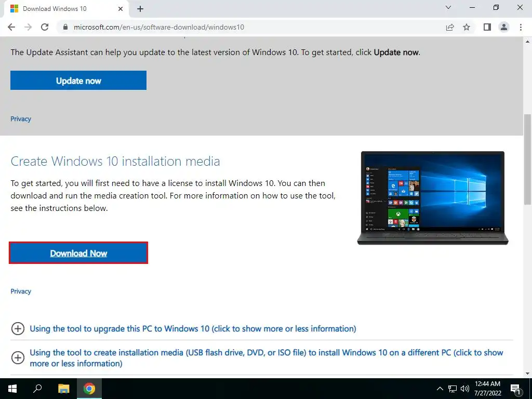The width and height of the screenshot is (532, 399).
Task: Click the scrollbar down arrow
Action: [527, 374]
